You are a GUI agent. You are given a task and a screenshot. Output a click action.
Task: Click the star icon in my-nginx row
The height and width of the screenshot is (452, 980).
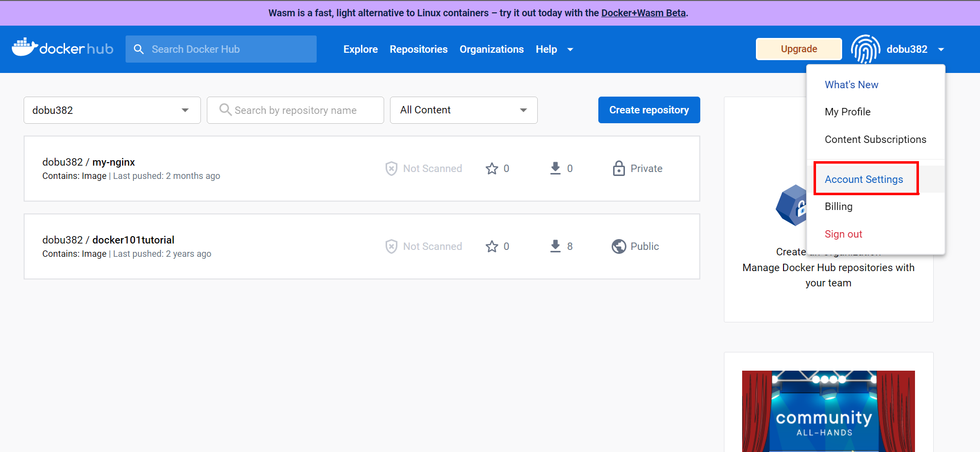pos(492,169)
